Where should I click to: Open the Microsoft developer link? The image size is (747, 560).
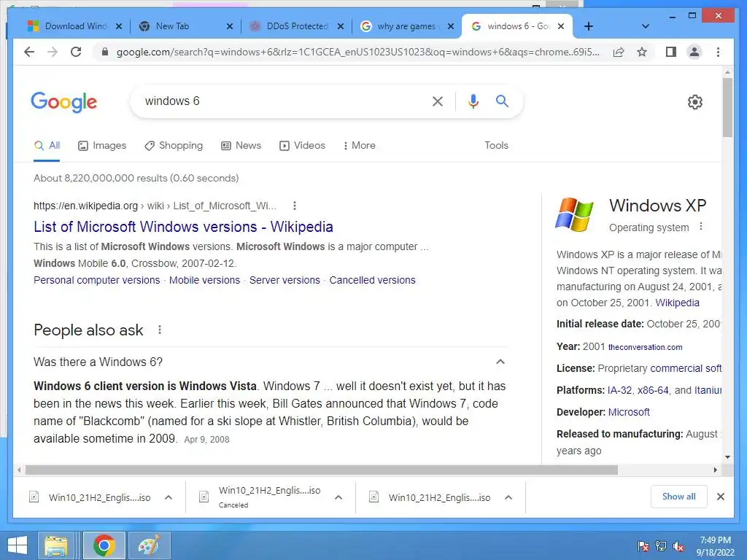[x=629, y=412]
